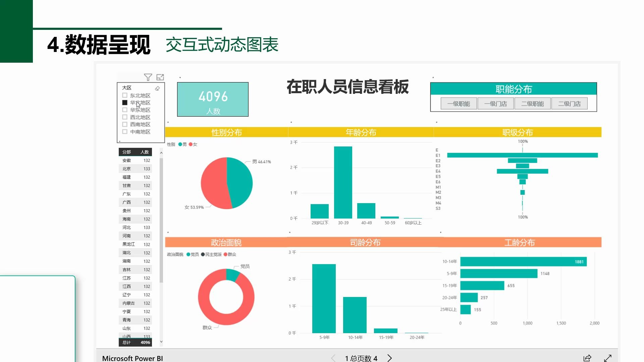644x362 pixels.
Task: Clear selections with the eraser icon
Action: tap(157, 88)
